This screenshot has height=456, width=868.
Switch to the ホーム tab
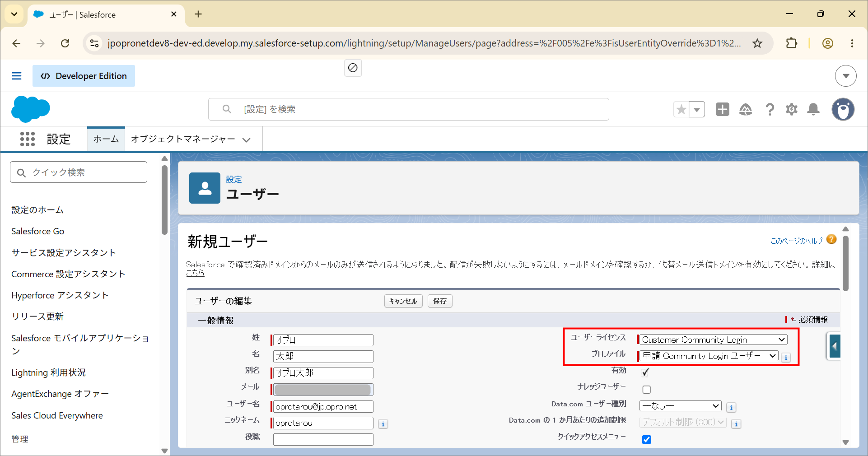(x=106, y=139)
